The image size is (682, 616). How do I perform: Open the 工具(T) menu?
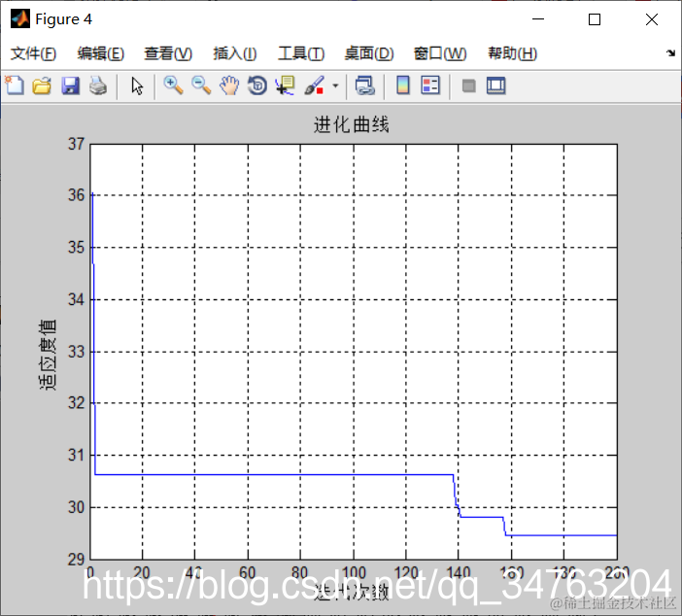(x=301, y=53)
